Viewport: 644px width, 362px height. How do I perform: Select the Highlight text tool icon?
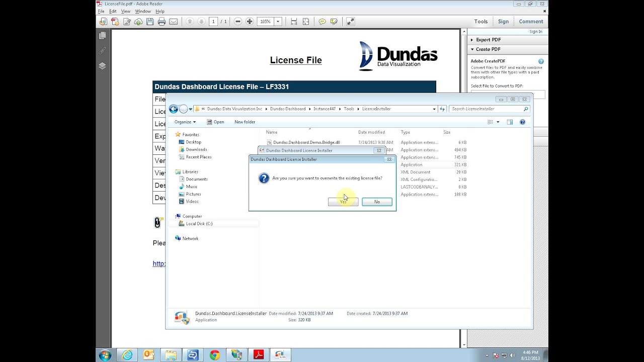pyautogui.click(x=334, y=22)
